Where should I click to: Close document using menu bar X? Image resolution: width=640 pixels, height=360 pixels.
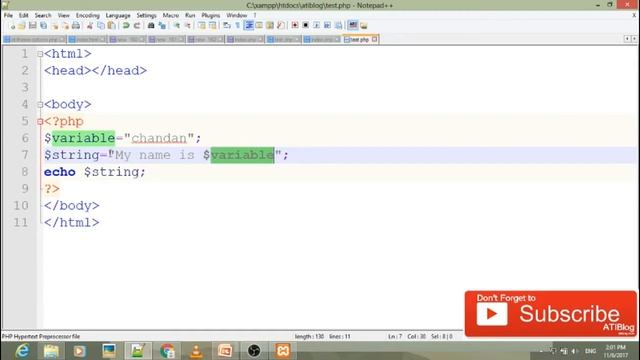click(634, 16)
